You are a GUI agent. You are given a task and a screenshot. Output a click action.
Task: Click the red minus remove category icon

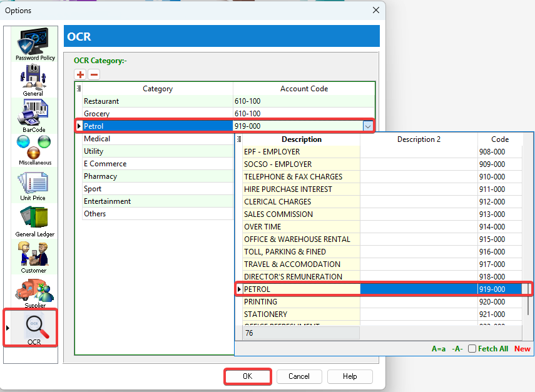(94, 75)
